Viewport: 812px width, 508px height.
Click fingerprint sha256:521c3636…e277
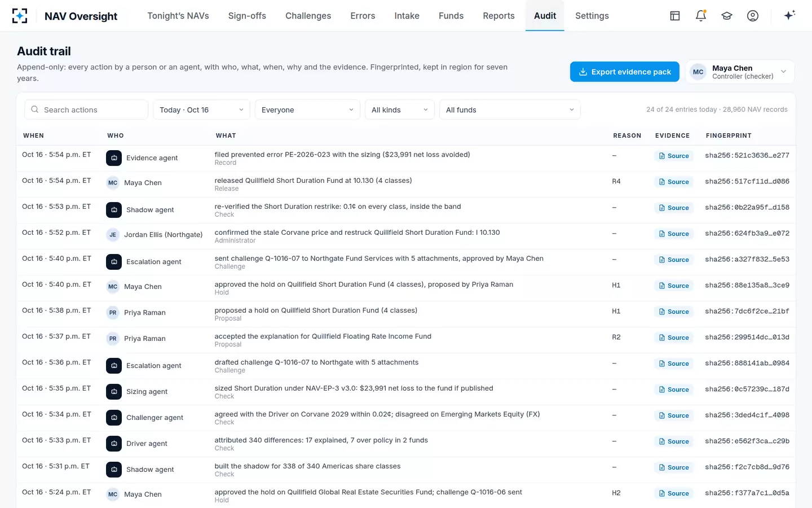pyautogui.click(x=747, y=155)
